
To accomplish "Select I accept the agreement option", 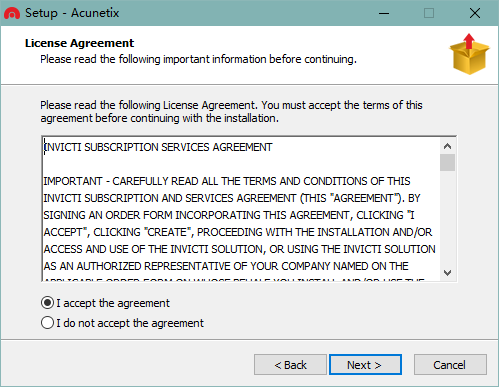I will coord(47,303).
